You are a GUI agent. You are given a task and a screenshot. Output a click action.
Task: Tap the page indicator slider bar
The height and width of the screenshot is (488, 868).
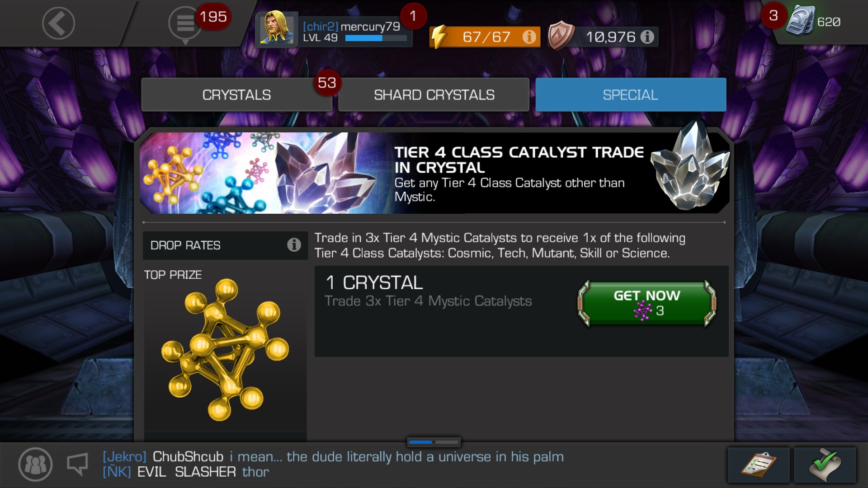[x=434, y=441]
